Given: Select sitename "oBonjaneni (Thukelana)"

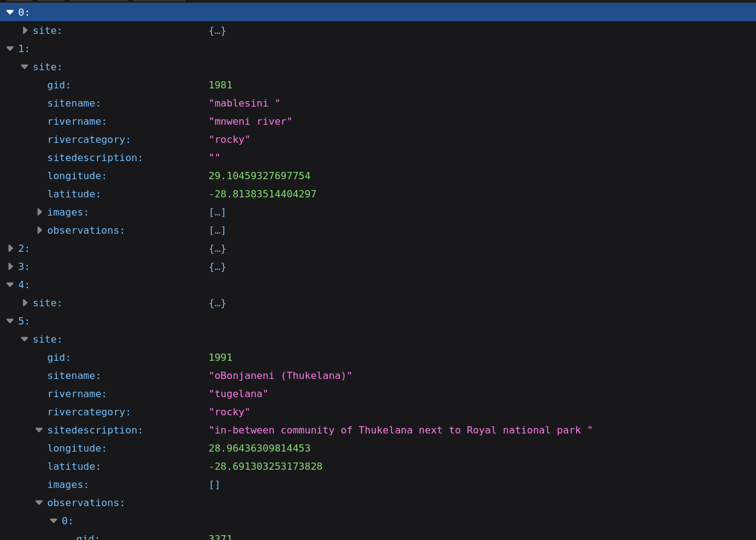Looking at the screenshot, I should tap(280, 376).
